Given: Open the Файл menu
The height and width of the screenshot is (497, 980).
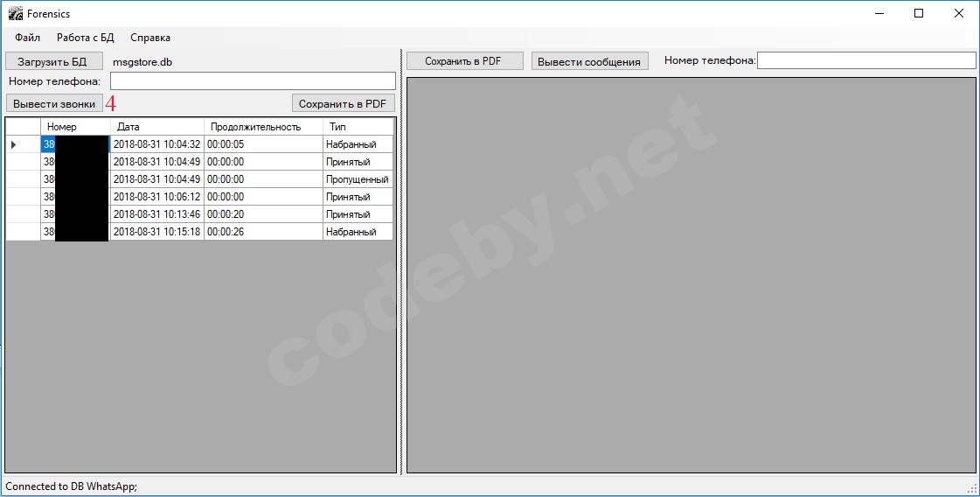Looking at the screenshot, I should (27, 38).
